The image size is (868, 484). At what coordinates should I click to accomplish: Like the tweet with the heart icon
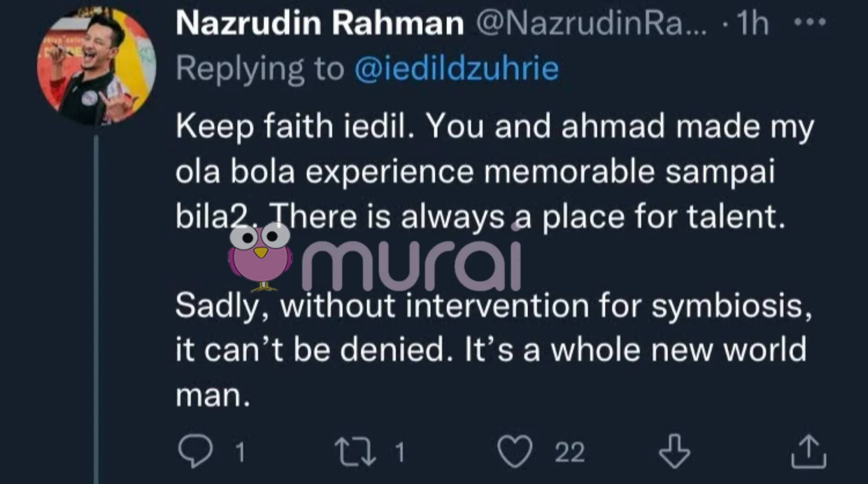[x=515, y=451]
